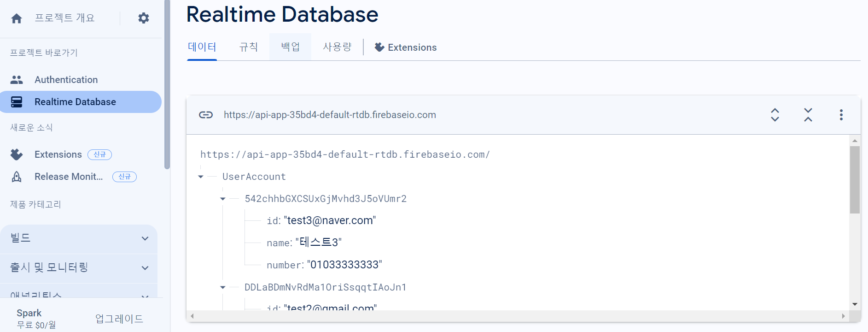Click the database URL in header
Screen dimensions: 868x332
pyautogui.click(x=330, y=115)
